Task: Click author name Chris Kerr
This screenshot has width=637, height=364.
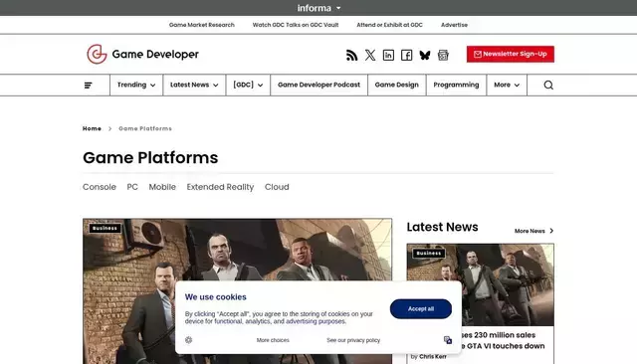Action: click(433, 356)
